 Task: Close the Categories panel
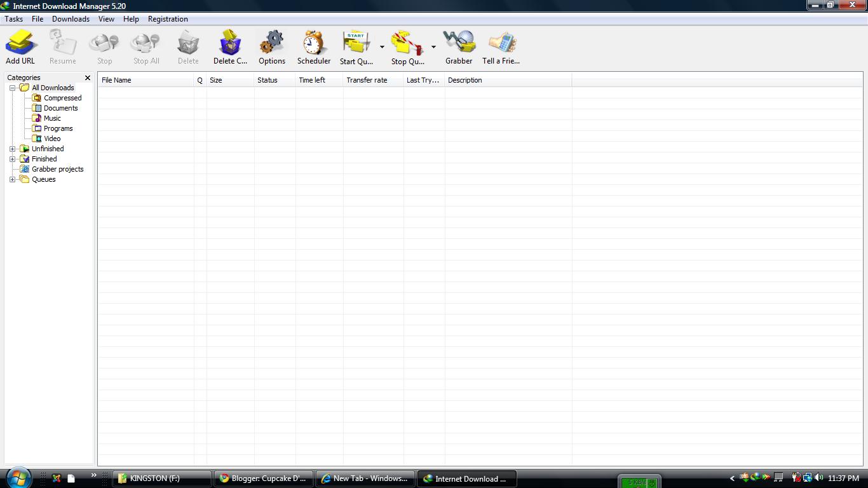88,78
